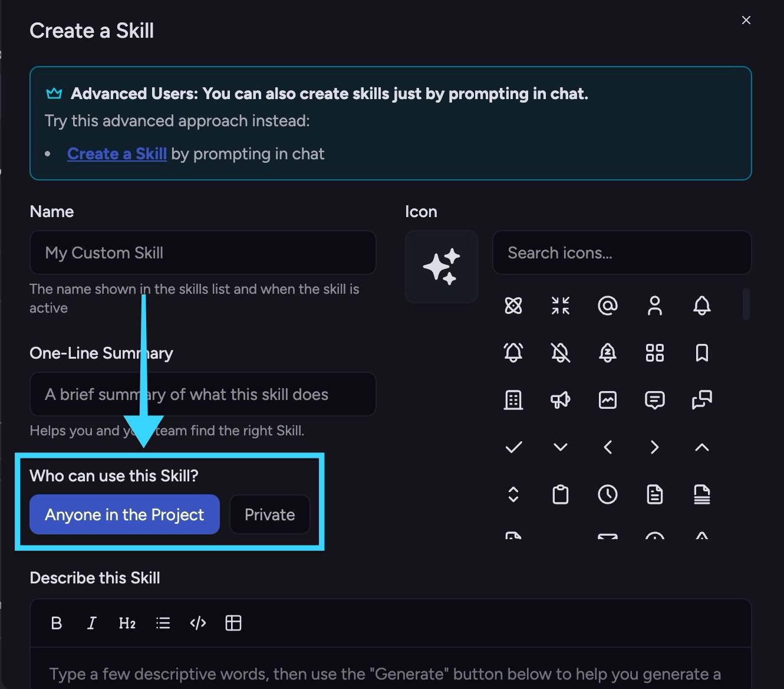
Task: Insert a table in description editor
Action: click(233, 623)
